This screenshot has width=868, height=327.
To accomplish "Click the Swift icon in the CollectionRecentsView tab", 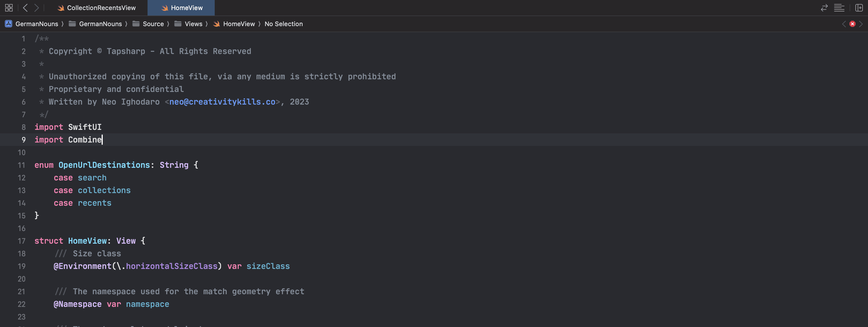I will [61, 8].
